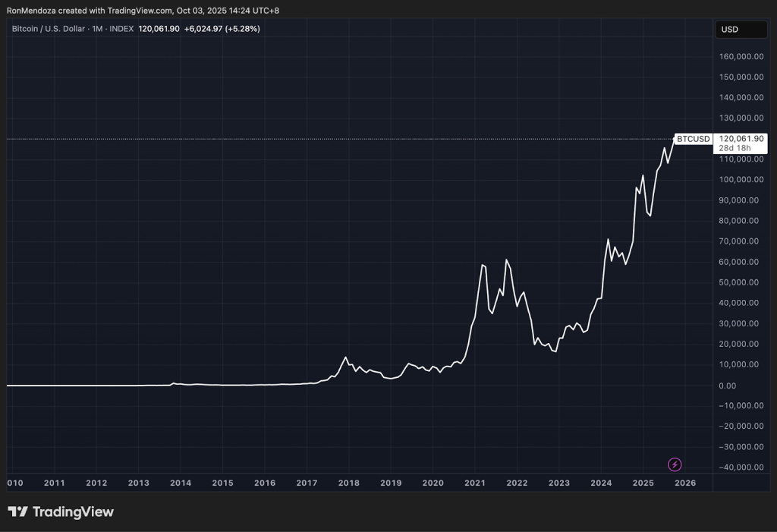Click the 160,000.00 price scale value
Viewport: 777px width, 532px height.
coord(740,56)
